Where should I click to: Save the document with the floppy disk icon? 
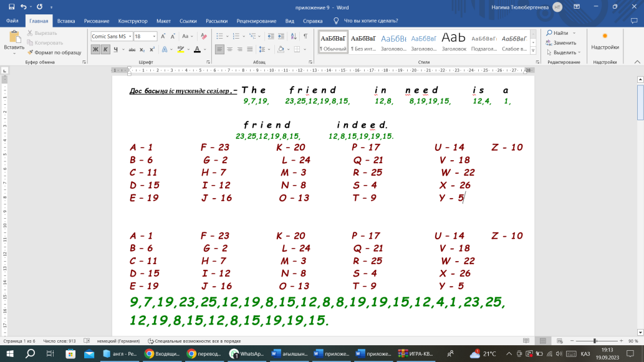tap(11, 7)
